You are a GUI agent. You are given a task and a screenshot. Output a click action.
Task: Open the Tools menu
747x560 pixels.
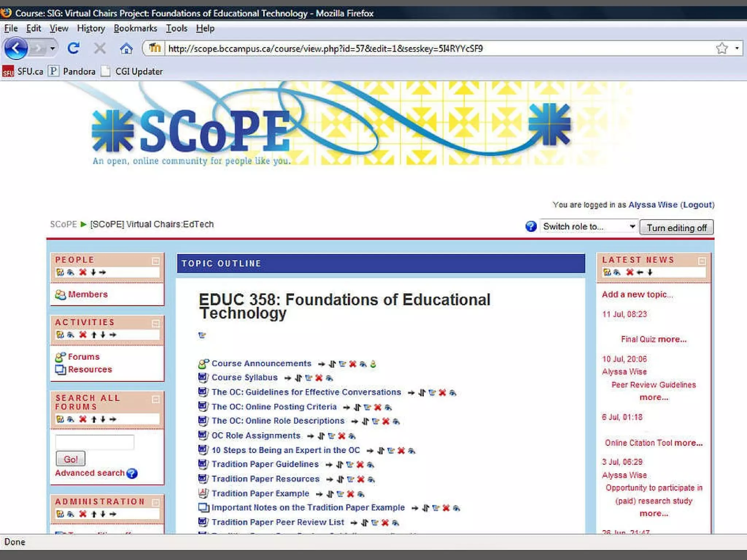[177, 28]
